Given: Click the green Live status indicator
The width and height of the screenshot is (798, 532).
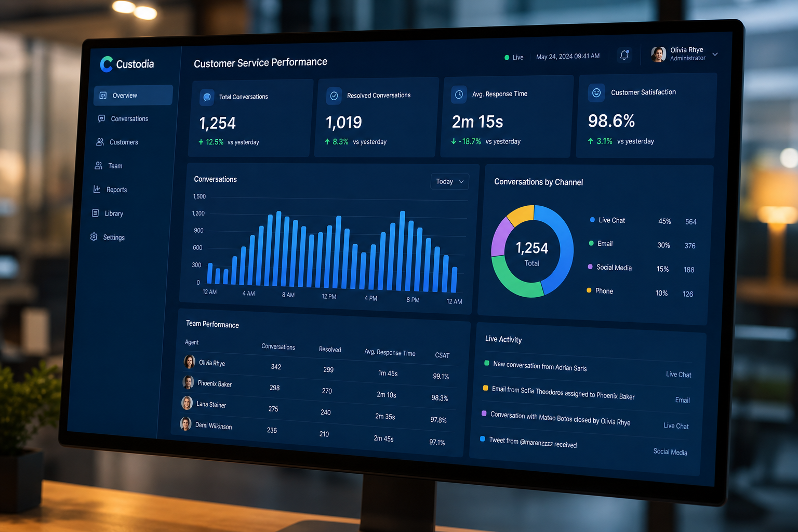Looking at the screenshot, I should tap(507, 57).
